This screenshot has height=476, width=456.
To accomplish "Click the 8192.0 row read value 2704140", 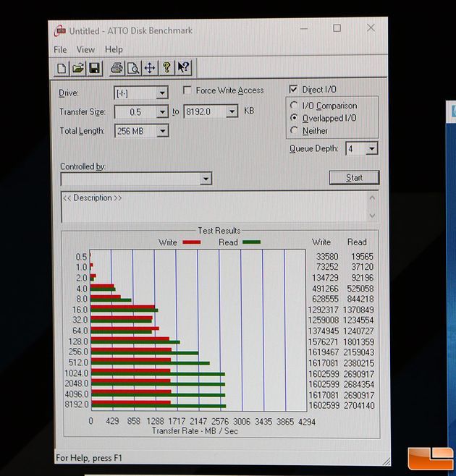I will click(359, 406).
